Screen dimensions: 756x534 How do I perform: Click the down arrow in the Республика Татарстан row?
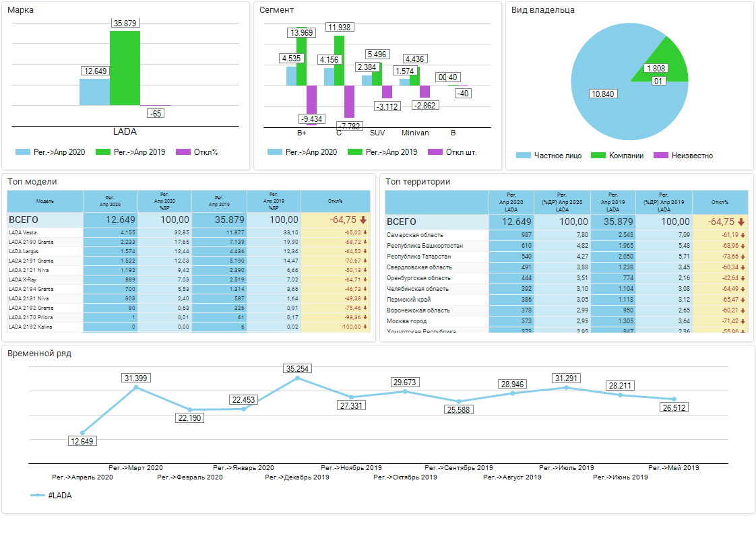(743, 257)
